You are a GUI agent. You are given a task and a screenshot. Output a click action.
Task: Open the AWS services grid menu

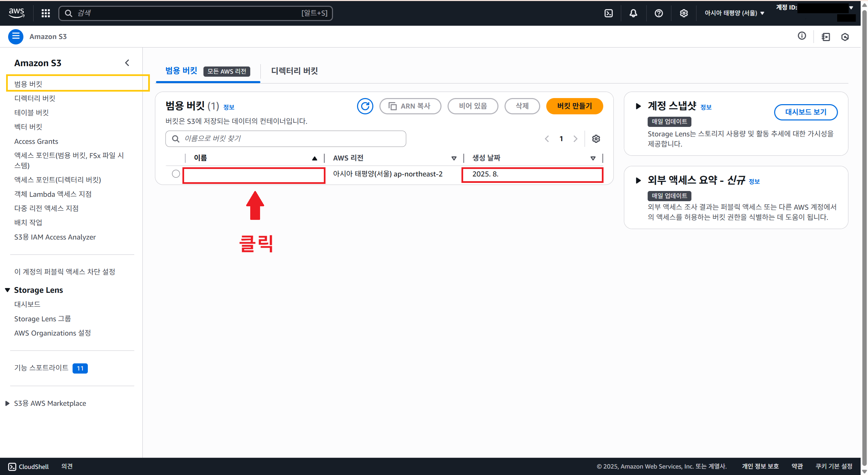(46, 13)
